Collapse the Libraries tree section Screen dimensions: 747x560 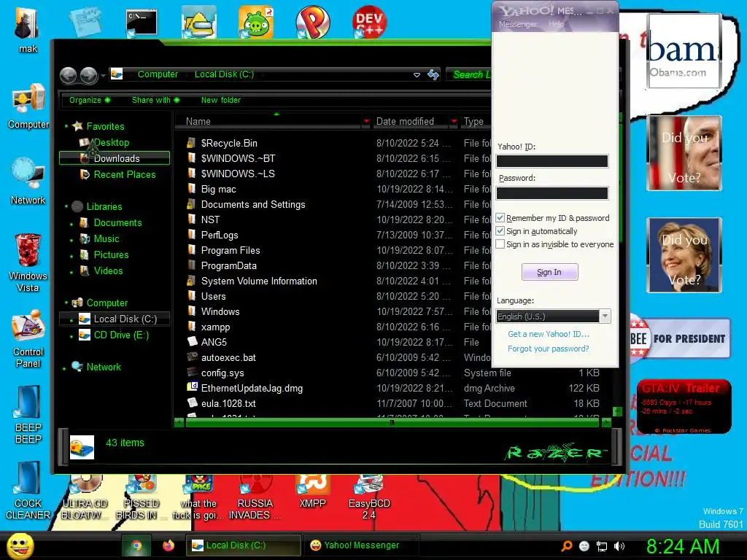(66, 206)
